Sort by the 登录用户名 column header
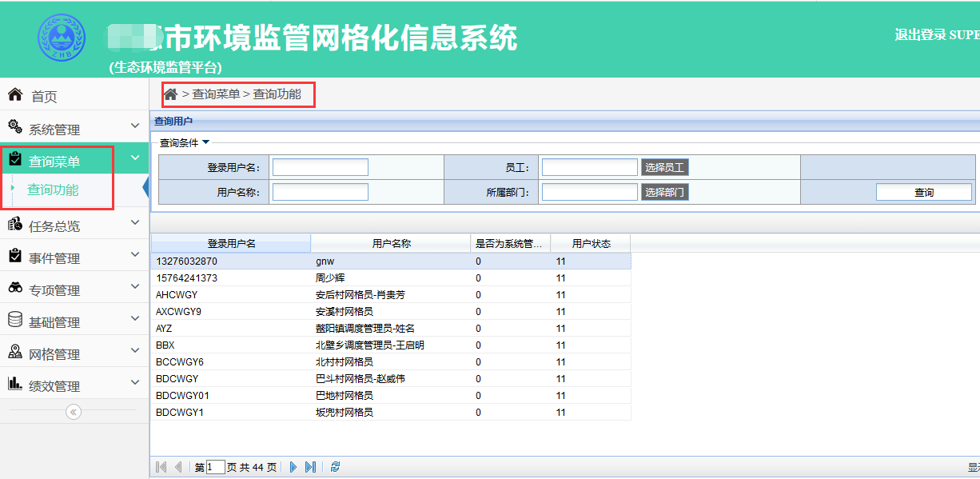 231,243
